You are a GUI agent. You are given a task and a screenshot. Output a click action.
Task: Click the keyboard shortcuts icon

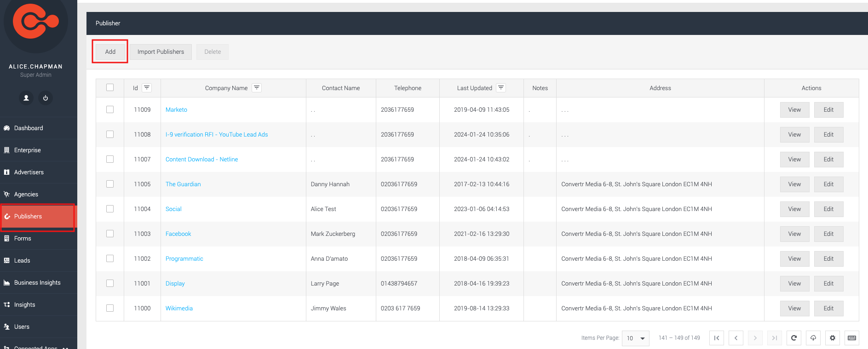point(852,338)
